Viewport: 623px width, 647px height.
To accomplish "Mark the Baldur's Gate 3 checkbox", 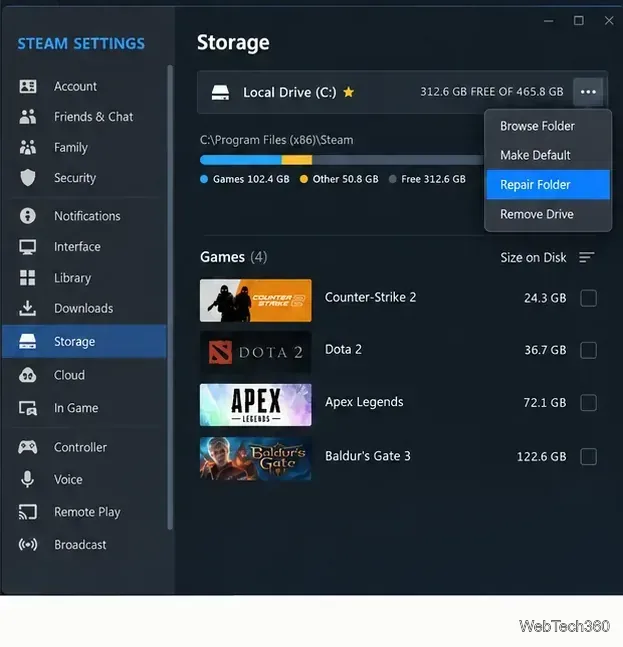I will [588, 456].
